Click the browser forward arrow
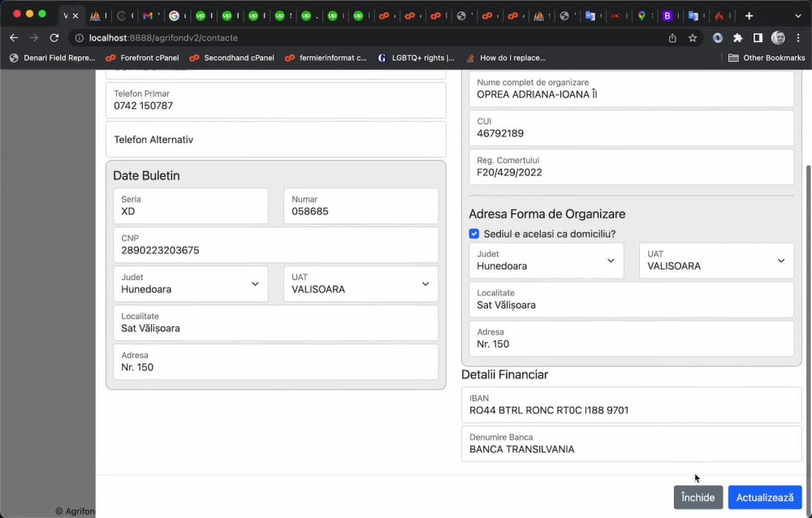Image resolution: width=812 pixels, height=518 pixels. point(34,38)
